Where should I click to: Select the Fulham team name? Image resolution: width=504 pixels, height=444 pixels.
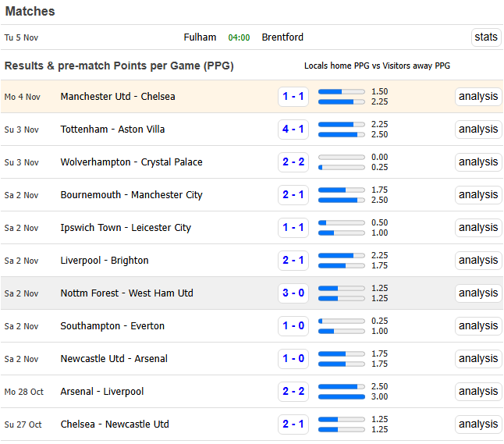200,37
